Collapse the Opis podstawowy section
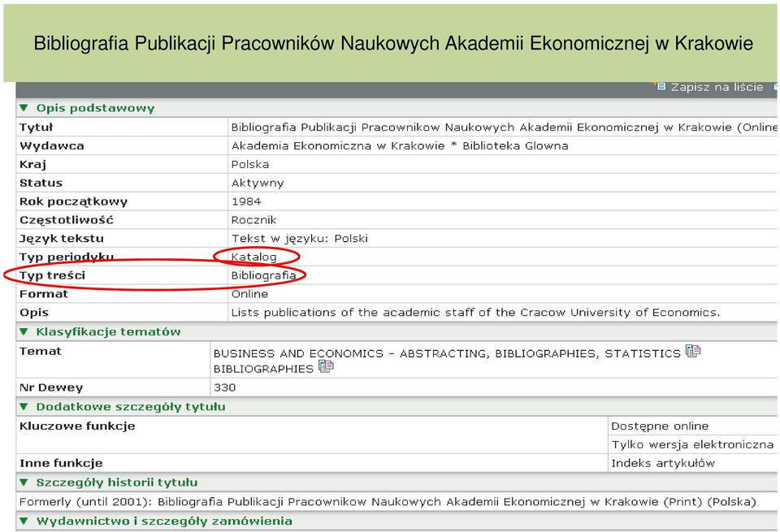 24,108
